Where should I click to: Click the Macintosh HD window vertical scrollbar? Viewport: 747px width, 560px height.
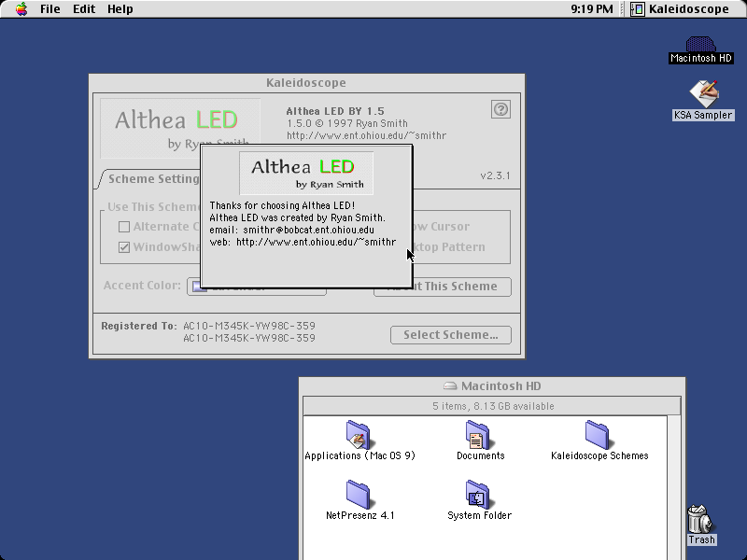tap(673, 487)
